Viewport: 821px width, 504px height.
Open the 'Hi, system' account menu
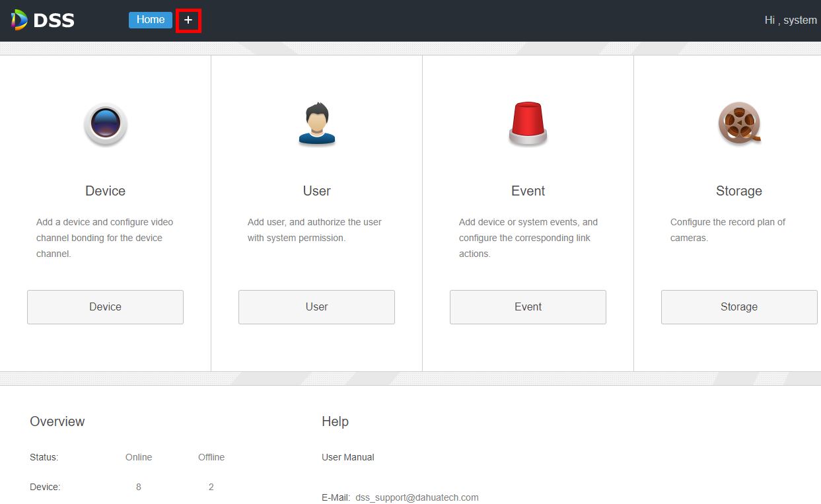[x=790, y=20]
